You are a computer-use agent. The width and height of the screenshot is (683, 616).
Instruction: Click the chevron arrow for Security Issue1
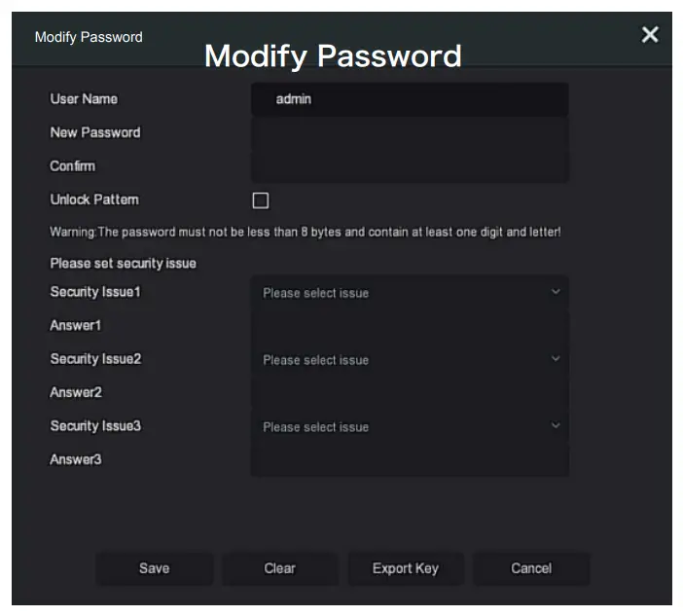click(556, 292)
